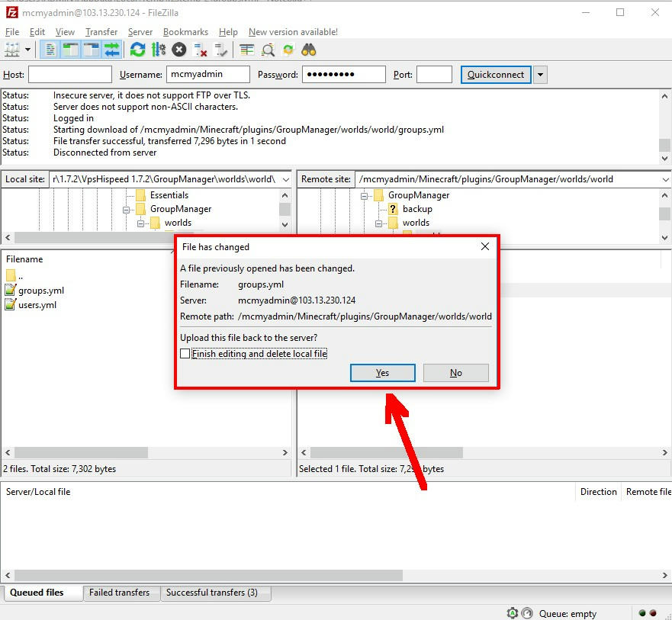
Task: Click the FileZilla logo in title bar
Action: coord(12,12)
